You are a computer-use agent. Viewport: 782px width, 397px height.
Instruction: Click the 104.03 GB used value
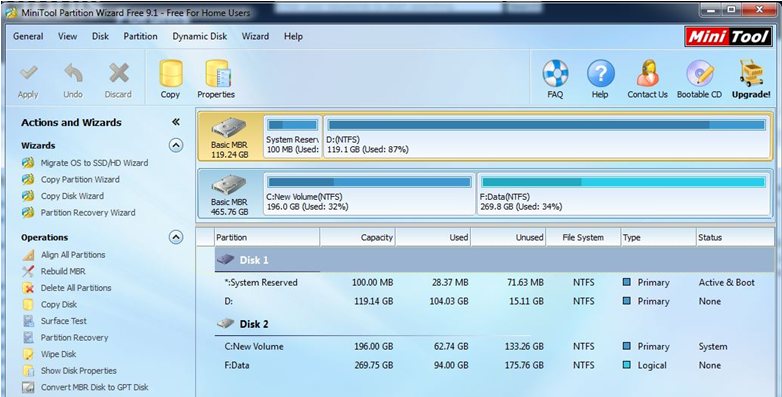tap(449, 301)
